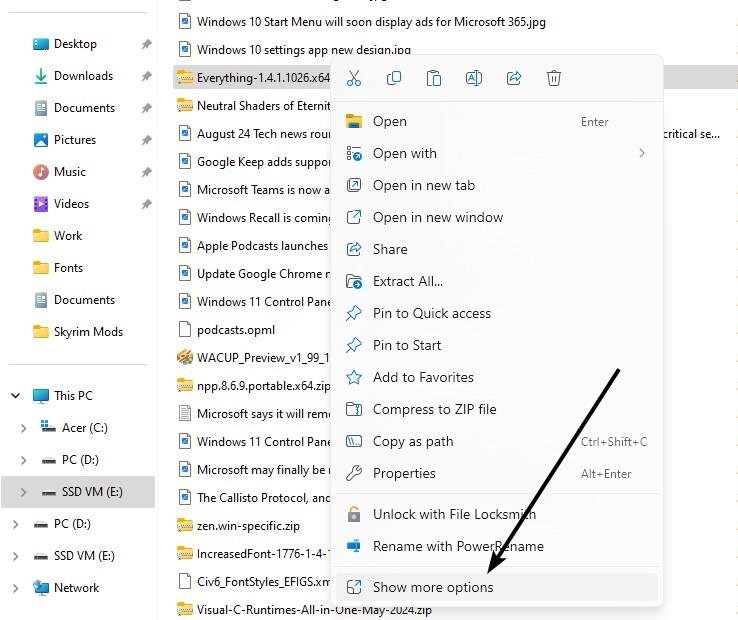Click Show more options
The image size is (738, 620).
tap(497, 587)
